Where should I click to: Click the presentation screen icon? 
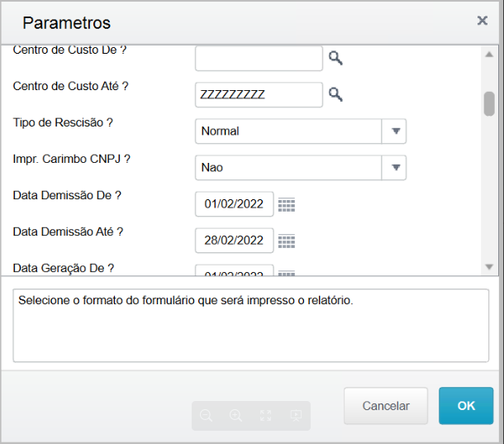click(x=296, y=415)
